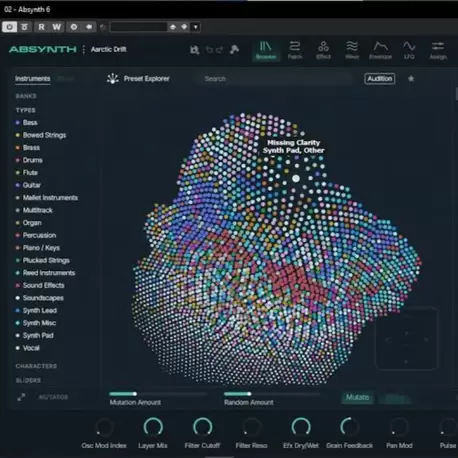
Task: Click the circular settings icon in host bar
Action: 74,27
